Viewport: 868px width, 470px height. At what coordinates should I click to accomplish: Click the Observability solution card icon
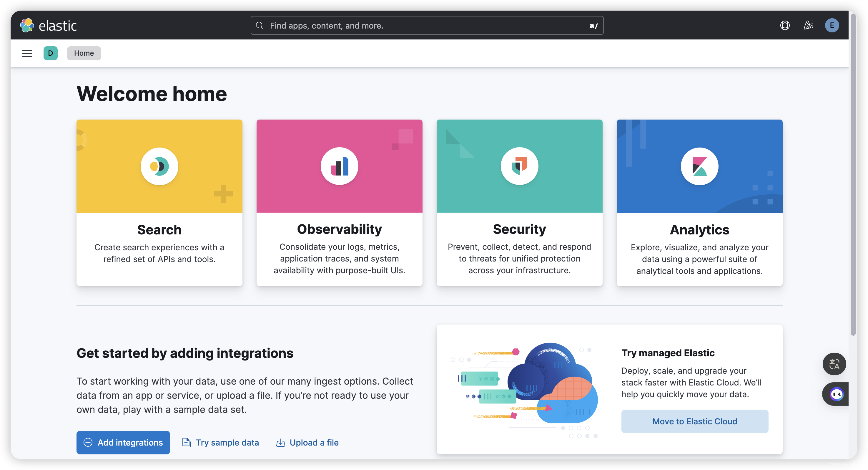click(340, 166)
